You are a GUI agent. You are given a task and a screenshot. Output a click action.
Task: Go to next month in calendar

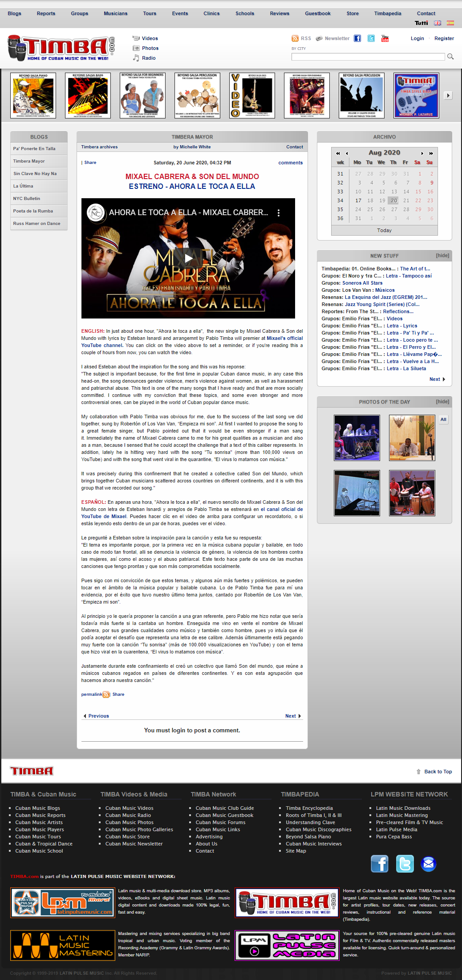(x=422, y=153)
